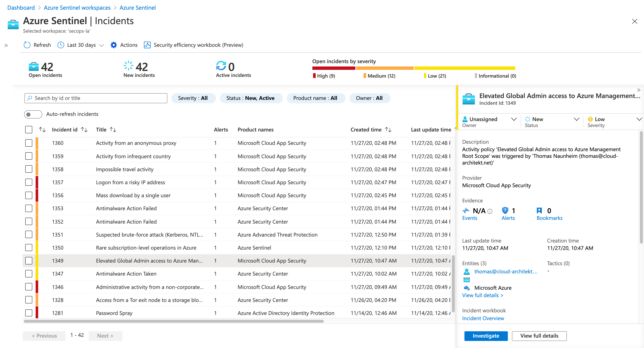644x348 pixels.
Task: Click the Search by id or title field
Action: pos(96,98)
